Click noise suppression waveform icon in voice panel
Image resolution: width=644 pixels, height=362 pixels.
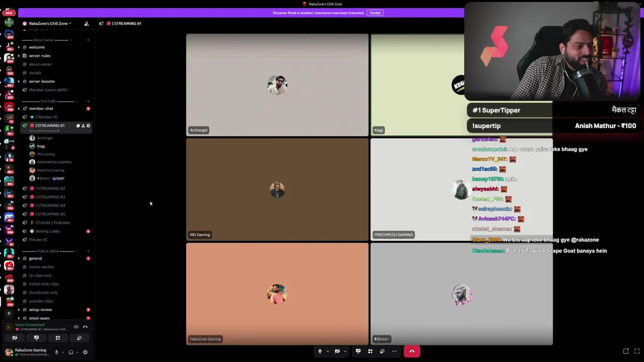coord(76,327)
